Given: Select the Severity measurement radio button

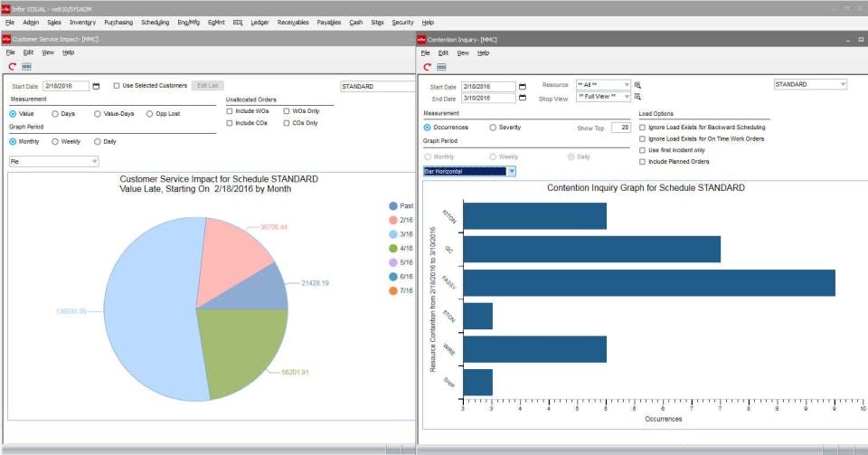Looking at the screenshot, I should click(493, 128).
